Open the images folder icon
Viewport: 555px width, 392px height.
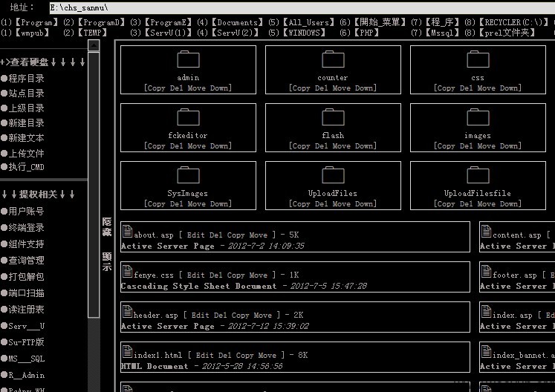[478, 117]
